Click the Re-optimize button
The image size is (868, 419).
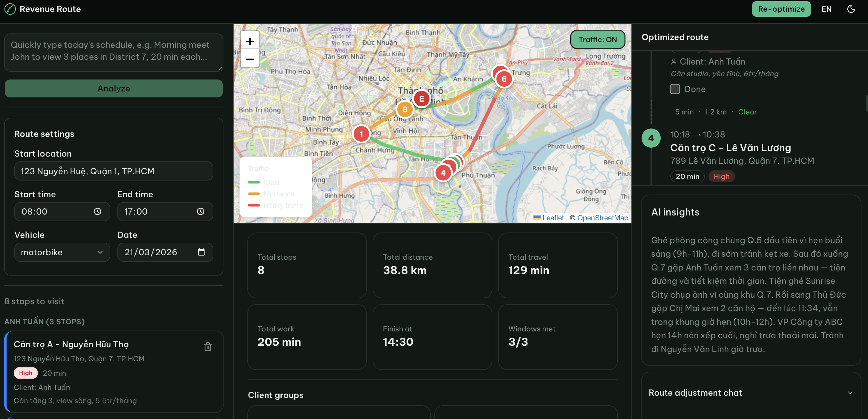(781, 9)
